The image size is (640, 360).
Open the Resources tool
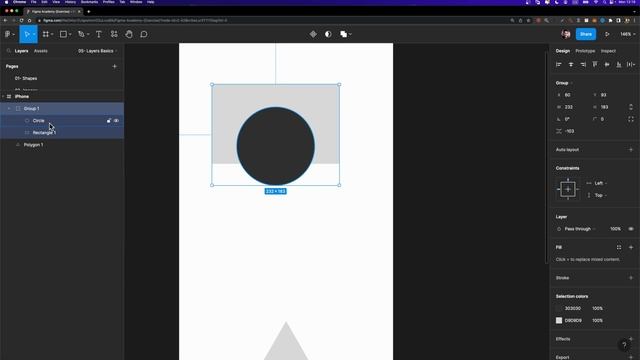click(x=114, y=34)
